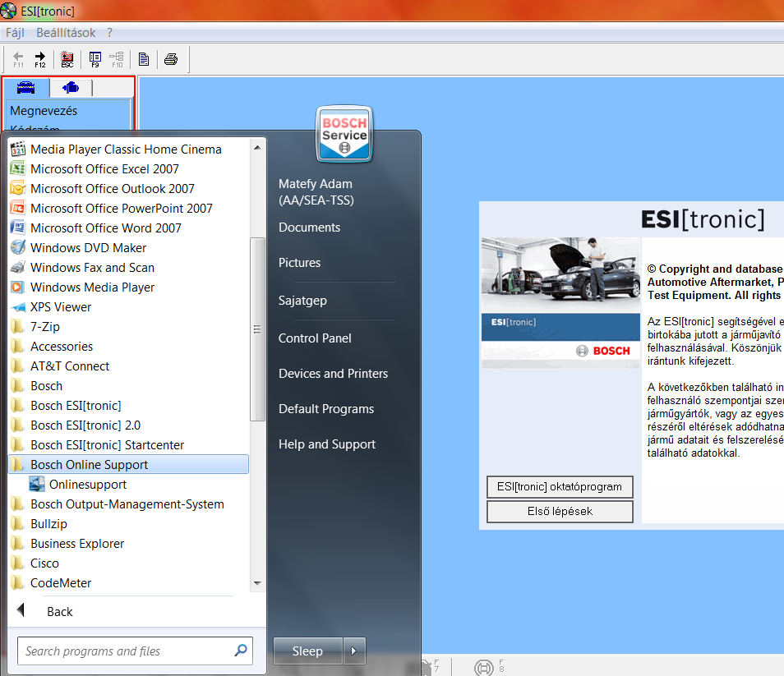This screenshot has height=676, width=784.
Task: Click the program list scrollbar thumb
Action: pyautogui.click(x=257, y=329)
